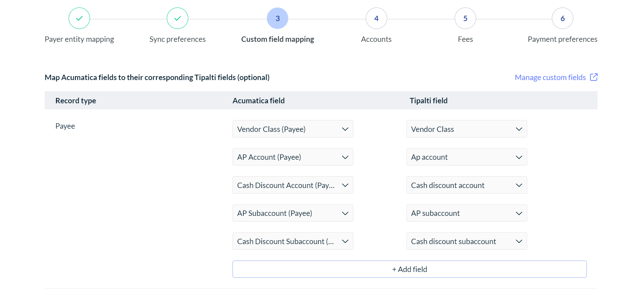This screenshot has width=644, height=297.
Task: Click the external link icon beside Manage custom fields
Action: (x=594, y=77)
